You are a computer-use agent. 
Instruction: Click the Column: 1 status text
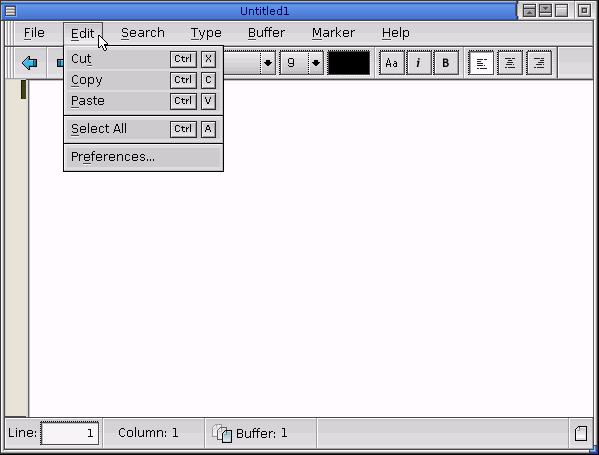point(148,433)
